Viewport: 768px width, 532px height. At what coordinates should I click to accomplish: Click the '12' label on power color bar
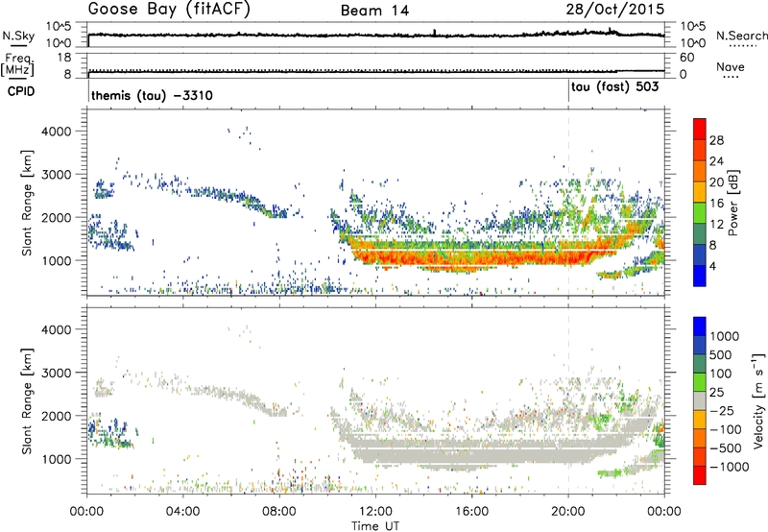(x=716, y=225)
